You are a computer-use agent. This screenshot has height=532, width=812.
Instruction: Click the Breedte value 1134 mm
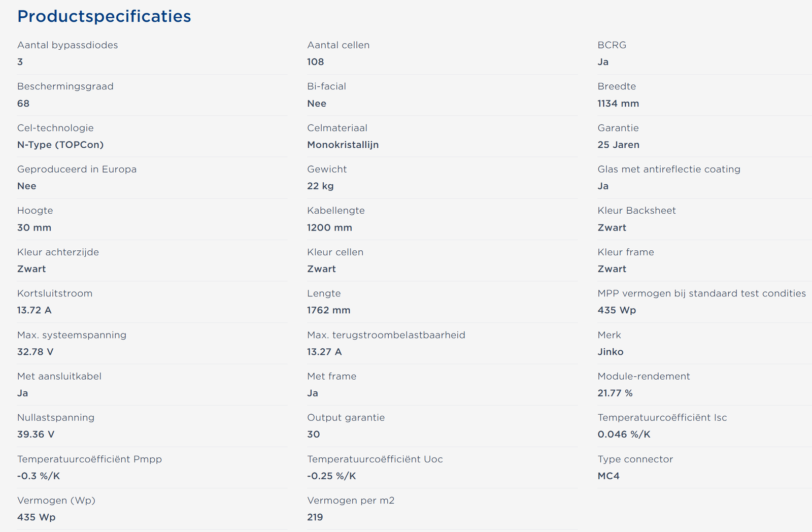(618, 104)
